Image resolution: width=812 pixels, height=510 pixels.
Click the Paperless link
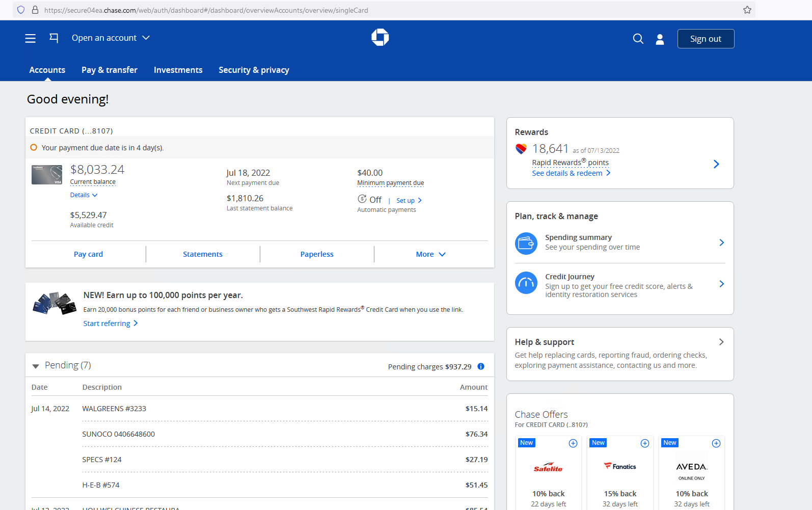coord(317,254)
